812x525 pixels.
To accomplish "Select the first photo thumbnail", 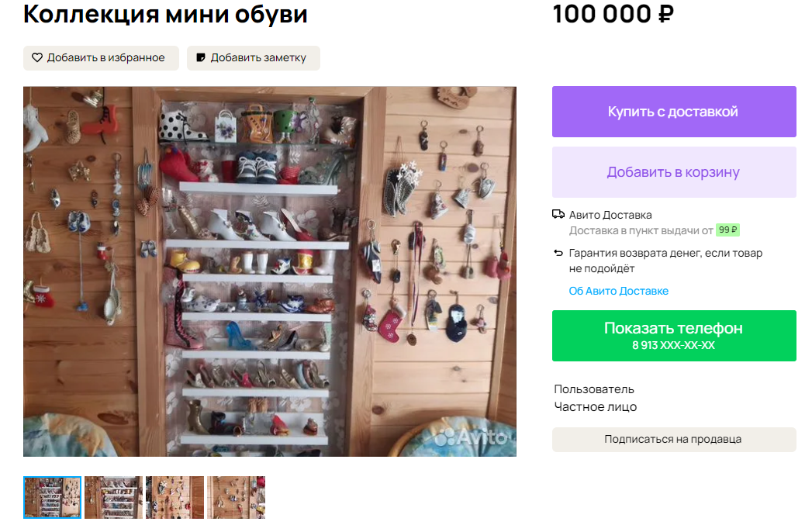I will pos(52,498).
